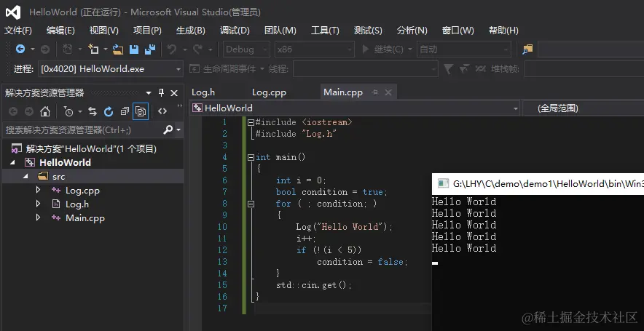Switch to the Log.h editor tab
Viewport: 644px width, 331px height.
pos(203,92)
